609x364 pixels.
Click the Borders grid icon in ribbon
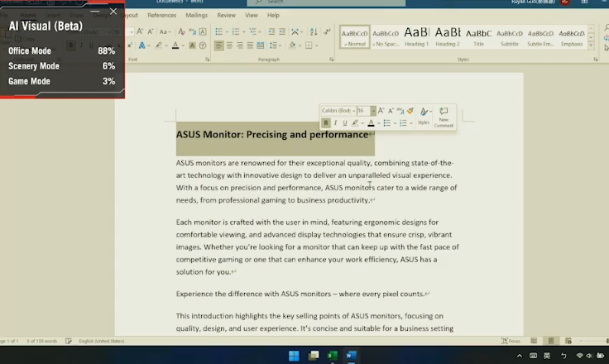pos(309,45)
